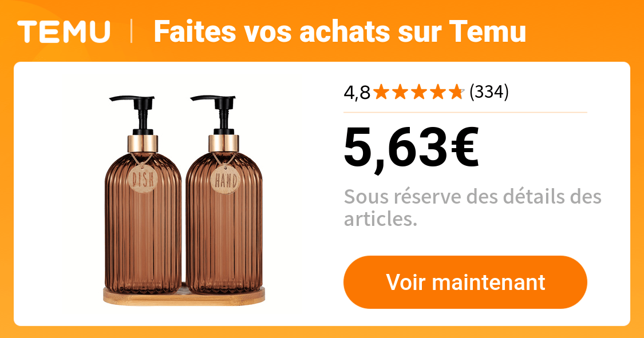Click the DISH round tag
The width and height of the screenshot is (644, 338).
point(143,179)
